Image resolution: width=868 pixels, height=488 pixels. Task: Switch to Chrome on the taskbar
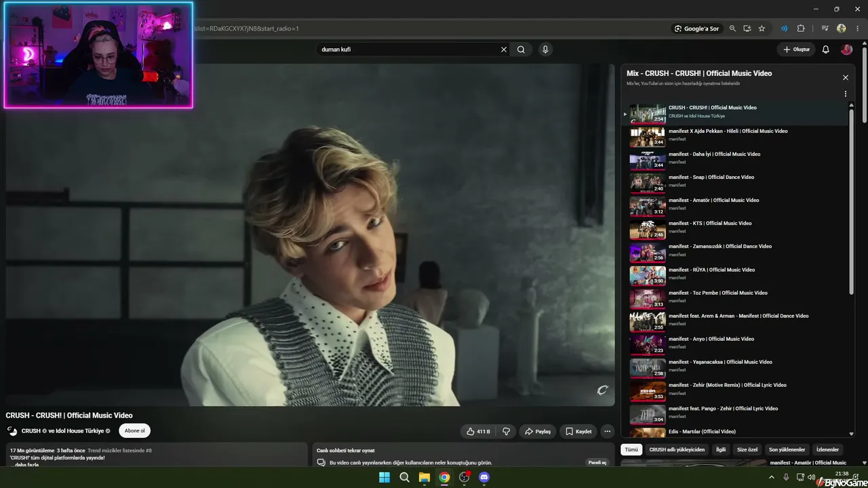[x=444, y=477]
